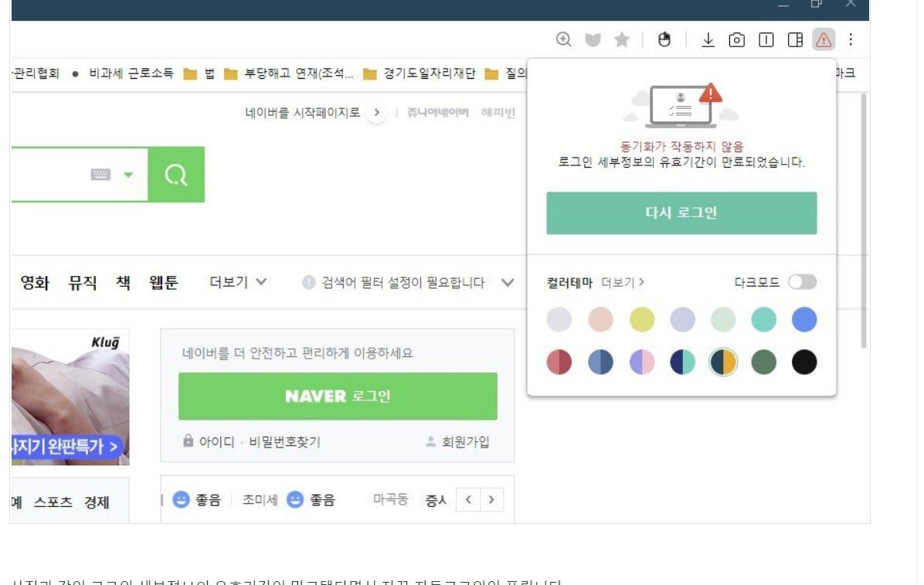
Task: Select the pink color theme
Action: 600,320
